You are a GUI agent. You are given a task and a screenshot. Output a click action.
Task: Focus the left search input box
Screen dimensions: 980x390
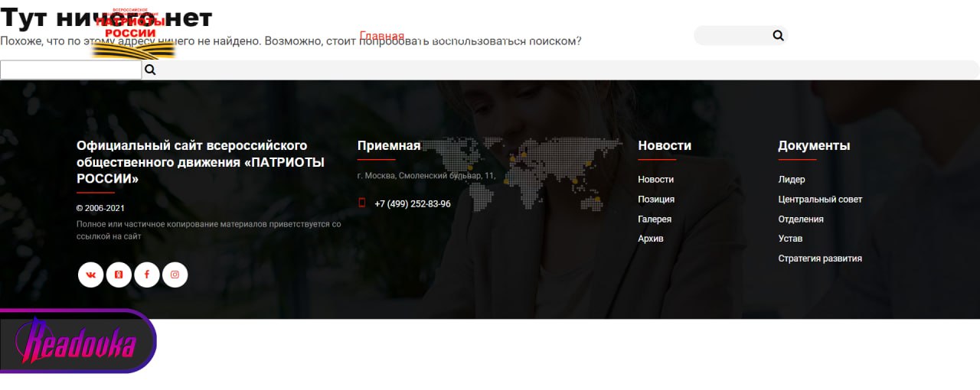(x=70, y=70)
